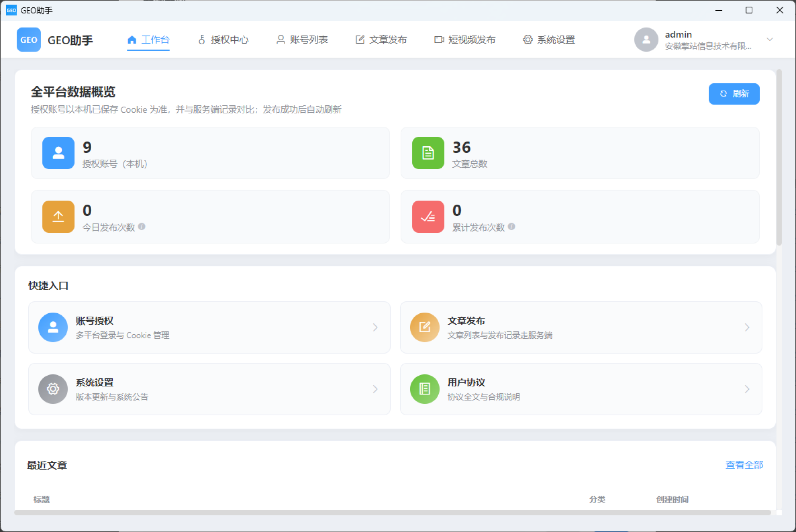
Task: Click the company name under admin
Action: (708, 46)
